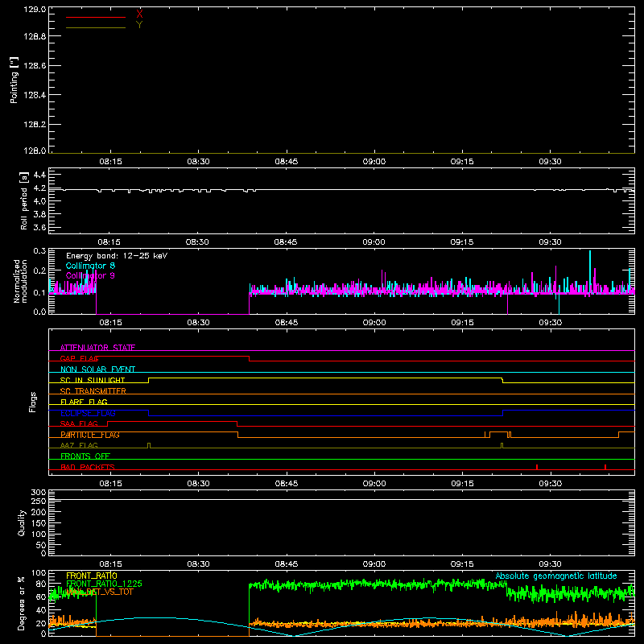644x644 pixels.
Task: Click the Energy band: 12-25 keV text
Action: tap(117, 256)
